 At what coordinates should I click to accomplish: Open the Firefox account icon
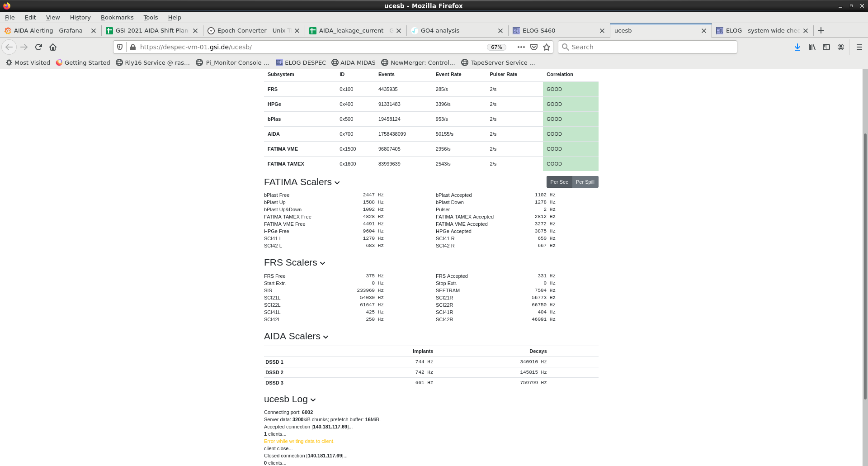coord(841,47)
